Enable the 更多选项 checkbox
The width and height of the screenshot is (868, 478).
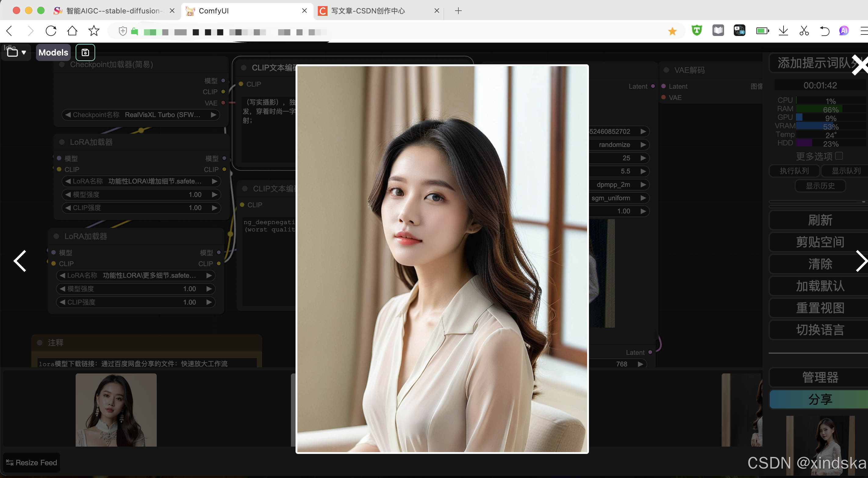[x=839, y=156]
